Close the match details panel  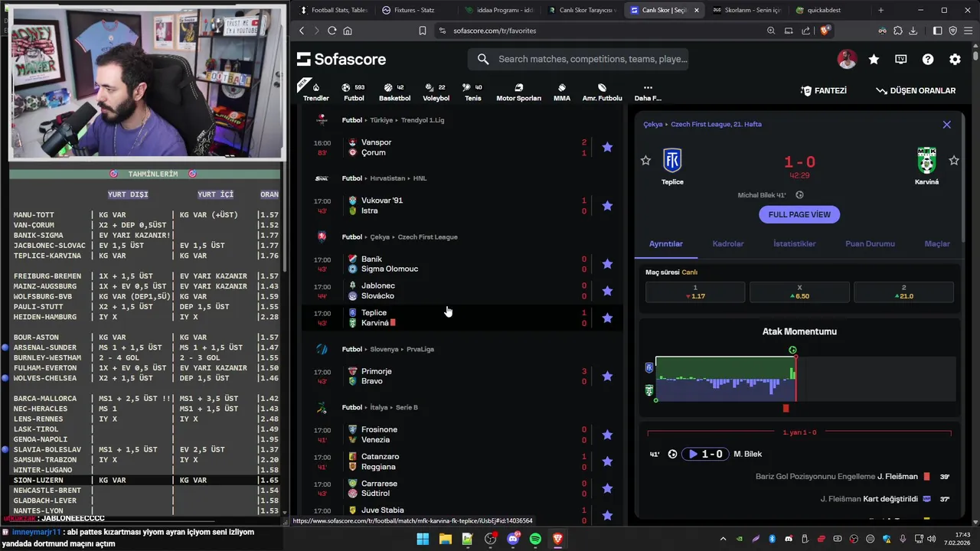946,124
